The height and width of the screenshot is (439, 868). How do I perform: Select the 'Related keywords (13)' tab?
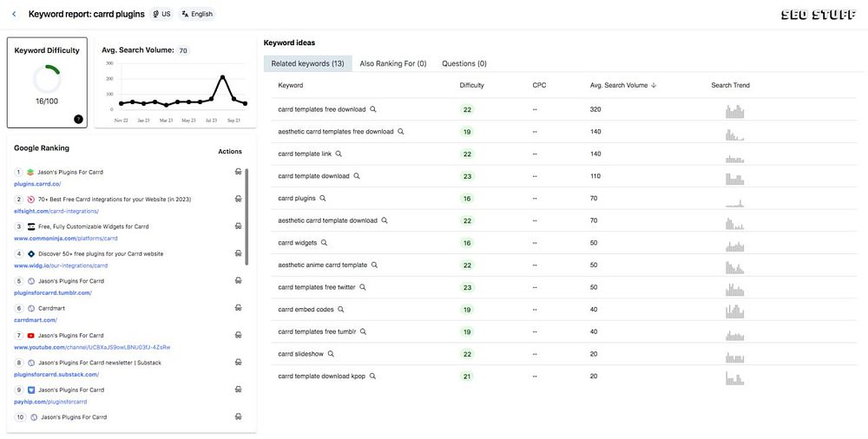click(307, 63)
